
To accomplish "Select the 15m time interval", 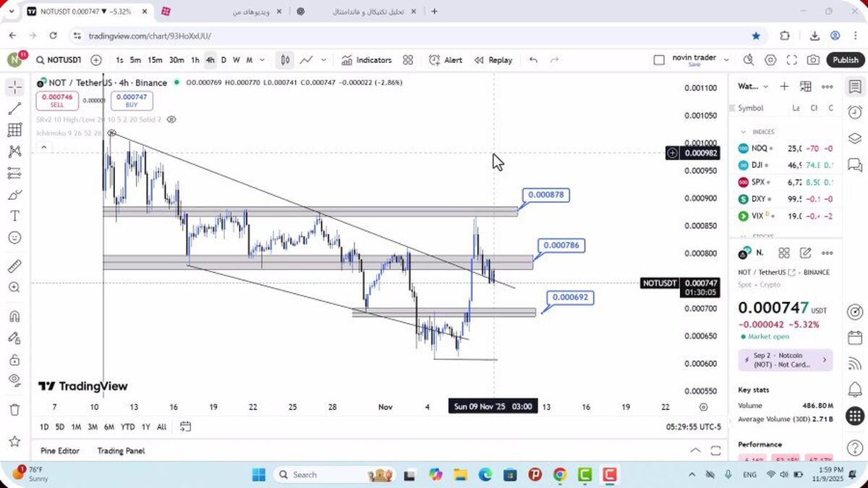I will pos(155,60).
